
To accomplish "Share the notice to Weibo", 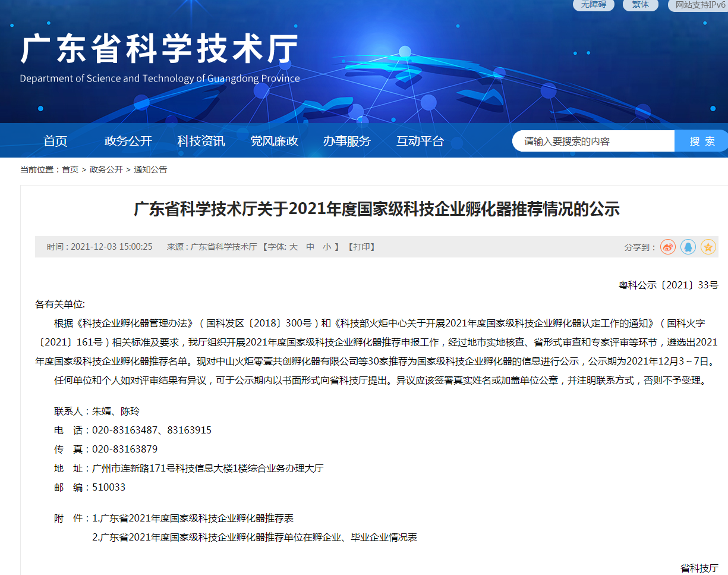I will click(x=668, y=247).
